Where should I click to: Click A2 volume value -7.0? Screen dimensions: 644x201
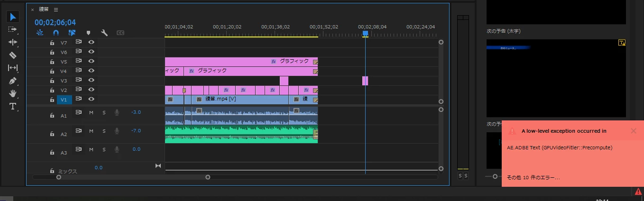136,131
